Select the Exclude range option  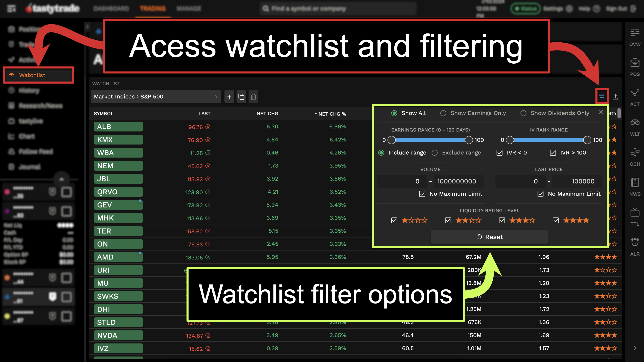[435, 152]
